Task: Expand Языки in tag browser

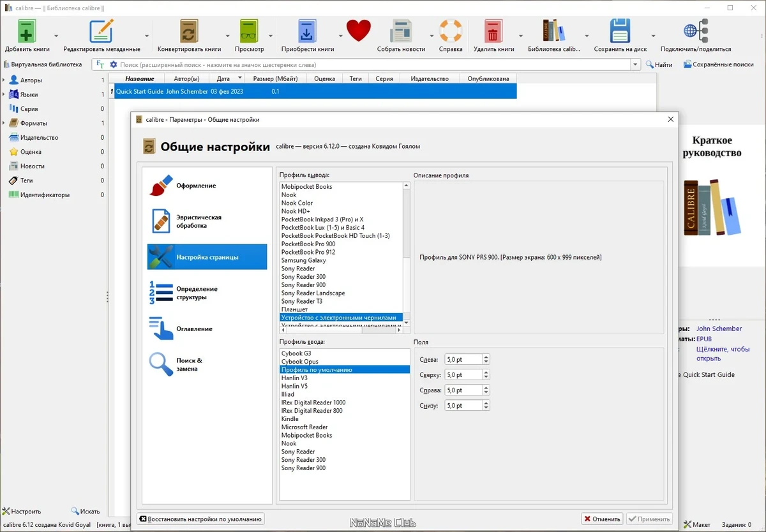Action: pyautogui.click(x=3, y=94)
